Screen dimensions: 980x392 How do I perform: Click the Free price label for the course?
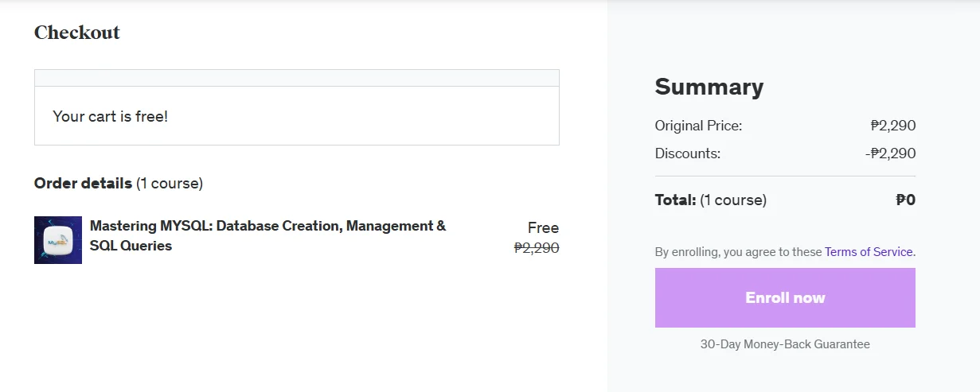tap(543, 227)
